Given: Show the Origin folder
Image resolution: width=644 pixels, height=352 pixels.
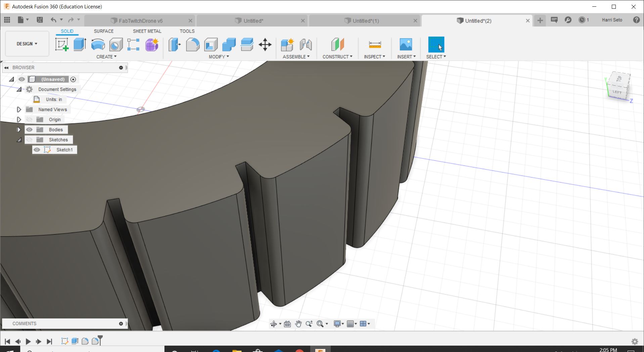Looking at the screenshot, I should tap(30, 119).
